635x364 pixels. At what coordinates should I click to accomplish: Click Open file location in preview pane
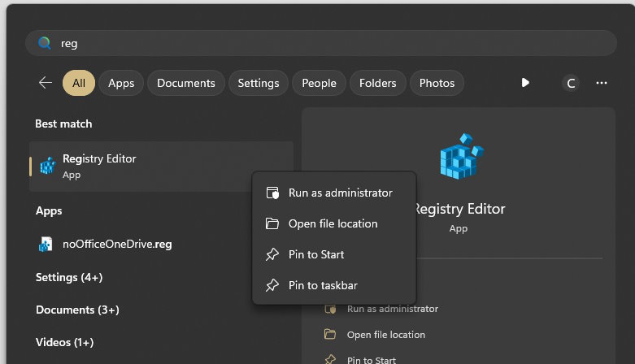(x=386, y=335)
